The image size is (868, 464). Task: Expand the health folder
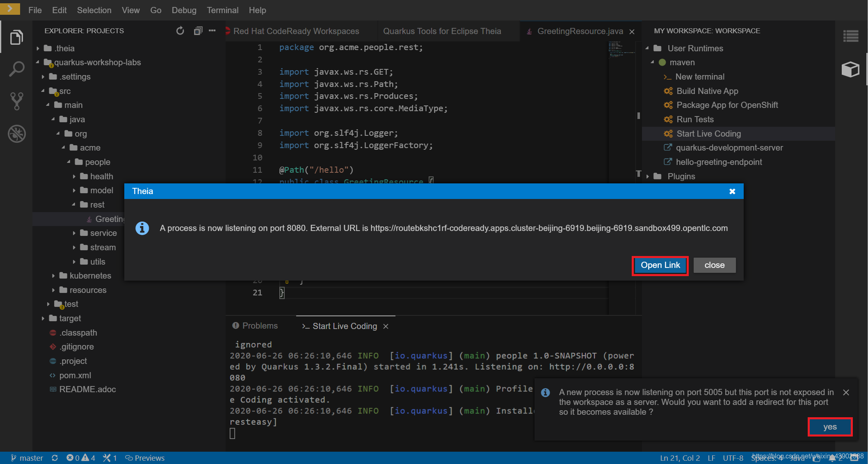(x=74, y=176)
